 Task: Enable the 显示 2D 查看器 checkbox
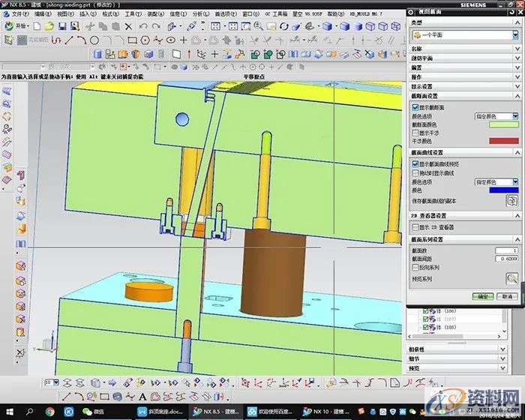[x=415, y=226]
